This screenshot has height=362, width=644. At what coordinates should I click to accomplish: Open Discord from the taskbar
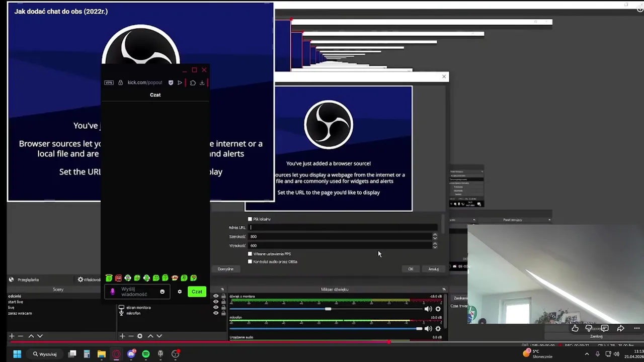click(131, 354)
